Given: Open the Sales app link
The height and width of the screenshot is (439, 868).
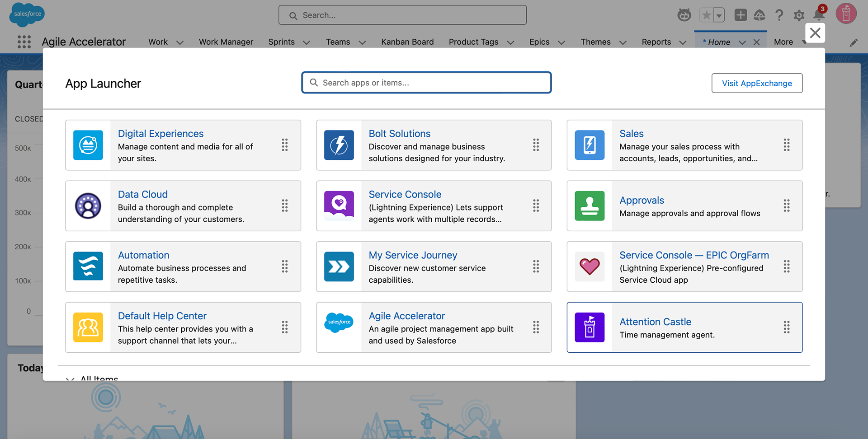Looking at the screenshot, I should pyautogui.click(x=631, y=134).
